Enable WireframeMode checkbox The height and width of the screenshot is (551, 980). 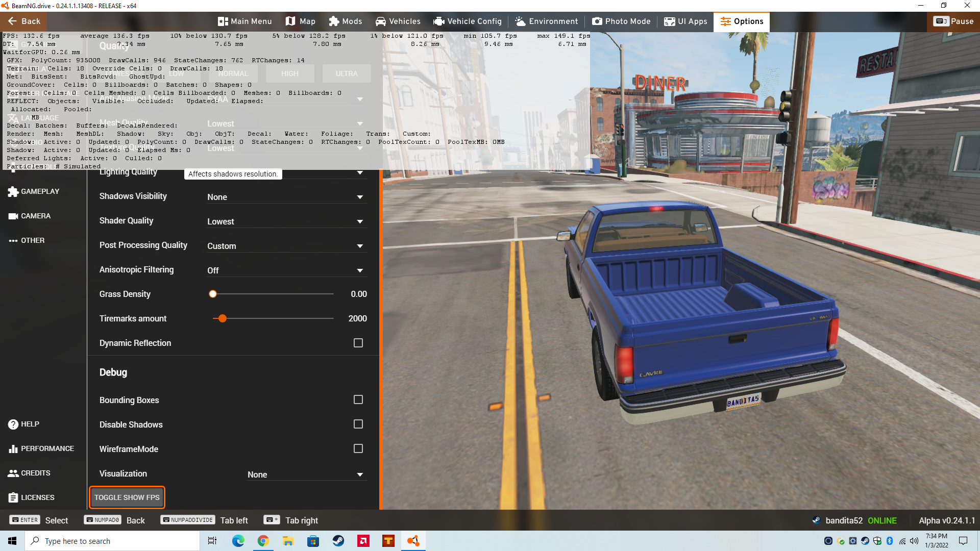coord(358,448)
